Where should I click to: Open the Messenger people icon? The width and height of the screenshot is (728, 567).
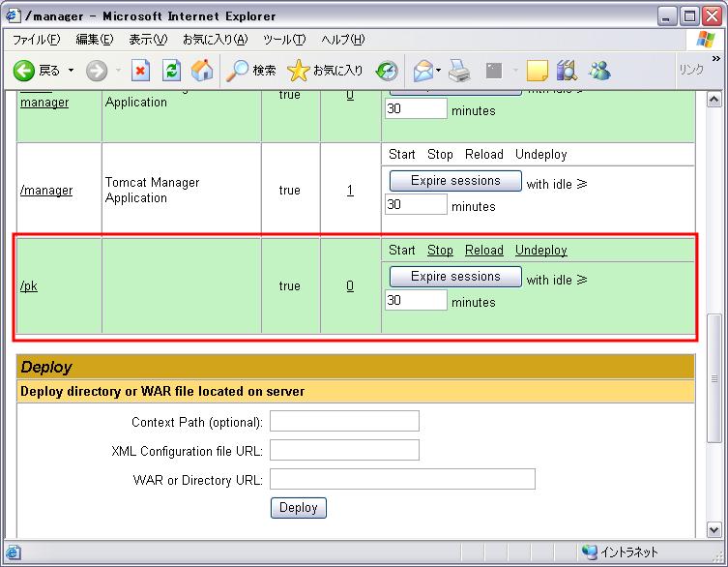point(599,71)
